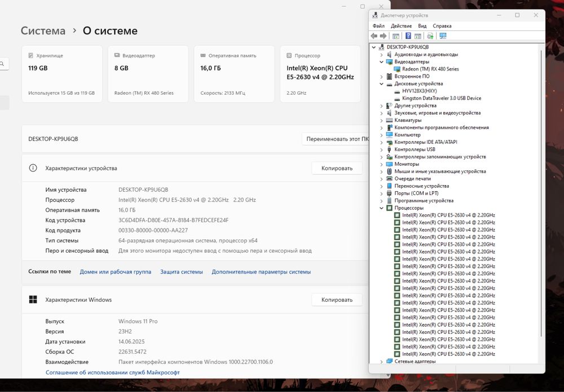The width and height of the screenshot is (564, 392).
Task: Click the Хранилище card icon
Action: [30, 55]
